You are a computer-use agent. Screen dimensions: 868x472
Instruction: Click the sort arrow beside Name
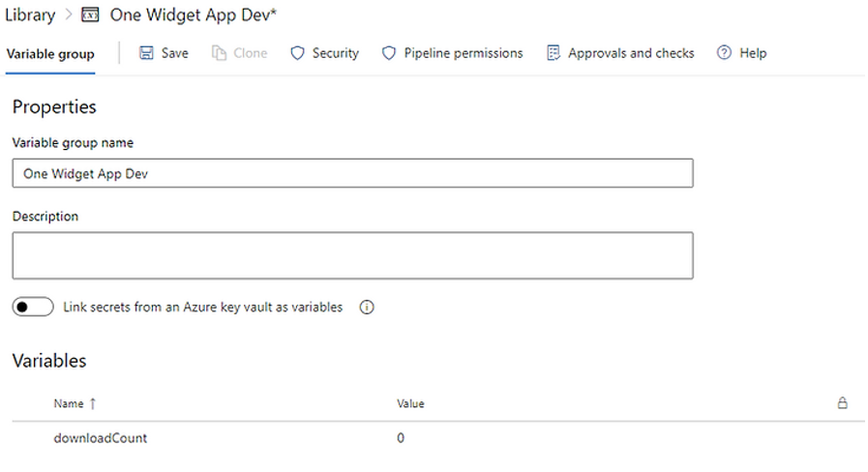[x=93, y=404]
